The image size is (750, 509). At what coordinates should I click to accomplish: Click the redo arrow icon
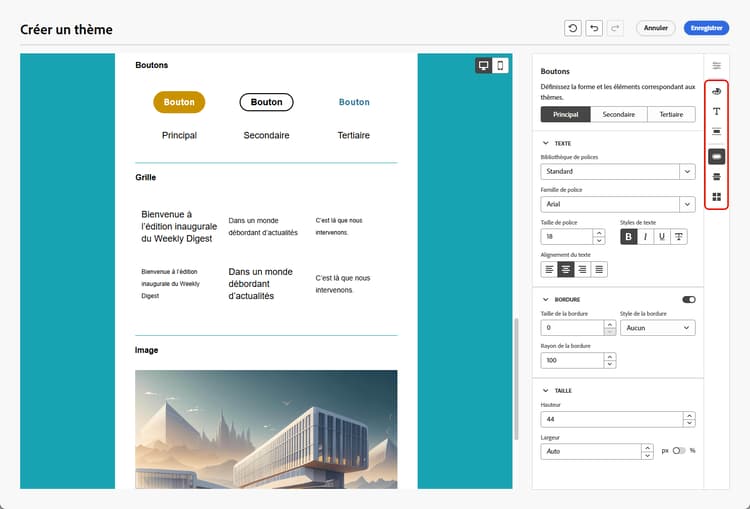click(615, 28)
